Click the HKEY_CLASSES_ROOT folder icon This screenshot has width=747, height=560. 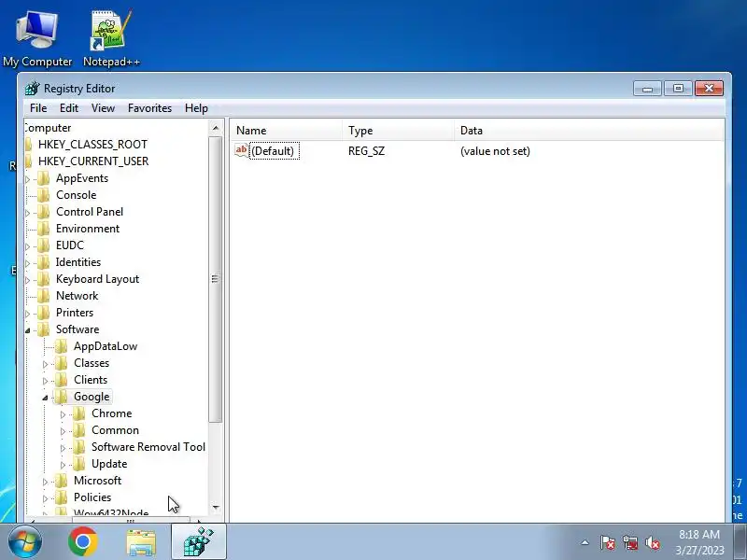click(29, 145)
